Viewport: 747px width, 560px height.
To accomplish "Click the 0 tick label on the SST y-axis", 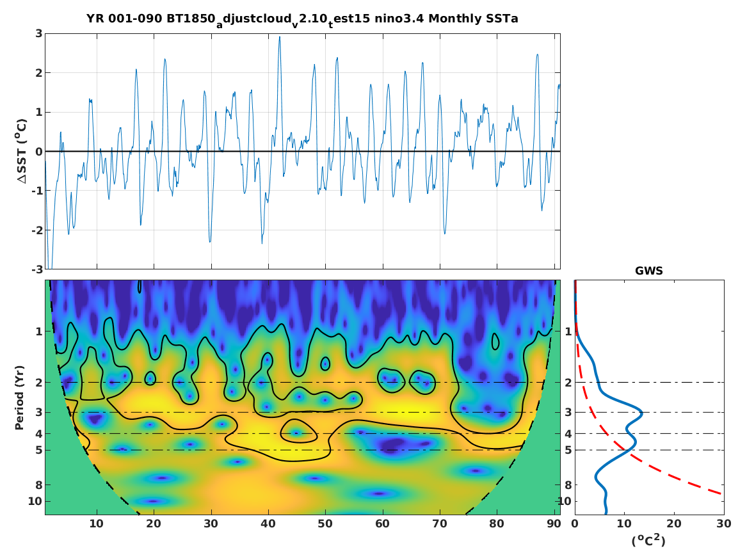I will [39, 152].
